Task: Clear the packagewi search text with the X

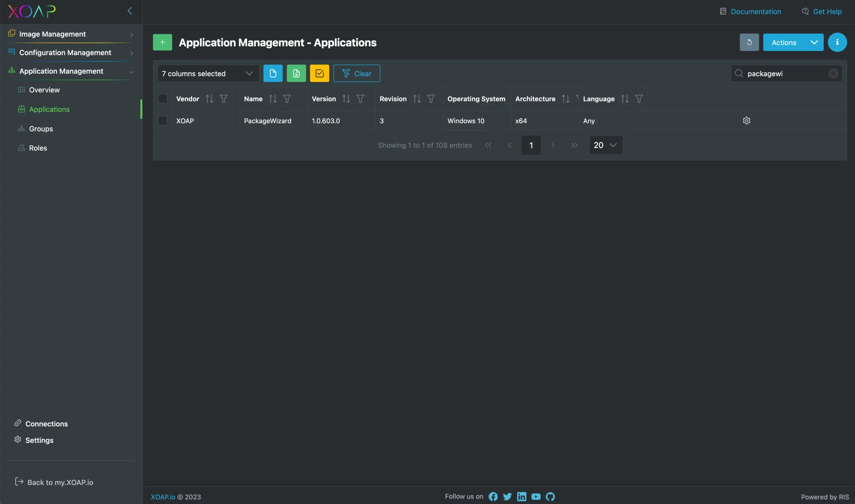Action: click(833, 73)
